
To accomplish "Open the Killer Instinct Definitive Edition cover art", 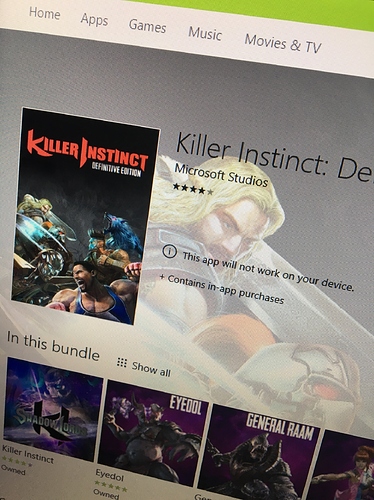I will pyautogui.click(x=85, y=216).
